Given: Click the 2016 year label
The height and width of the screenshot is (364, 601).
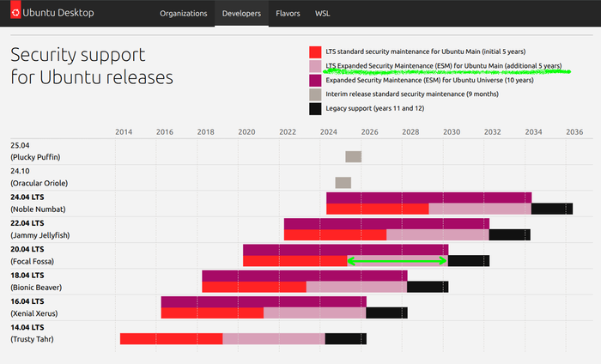Looking at the screenshot, I should 165,132.
